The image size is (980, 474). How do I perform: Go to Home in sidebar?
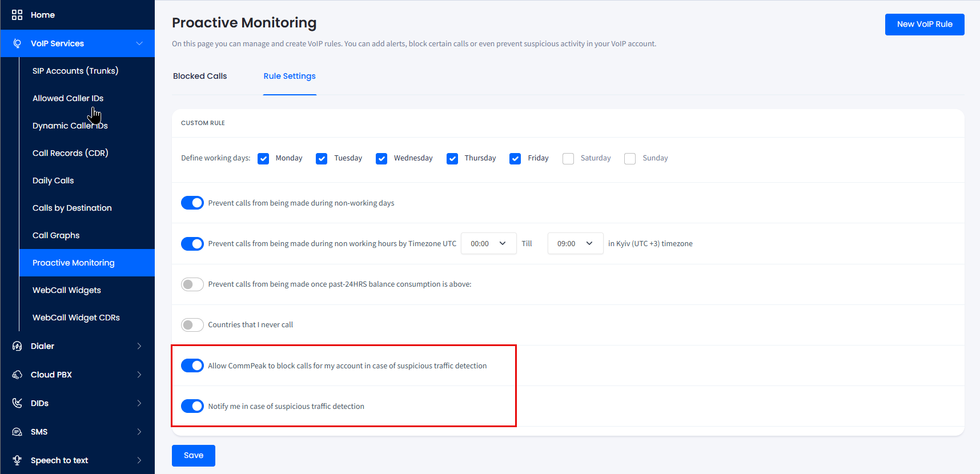[x=43, y=15]
